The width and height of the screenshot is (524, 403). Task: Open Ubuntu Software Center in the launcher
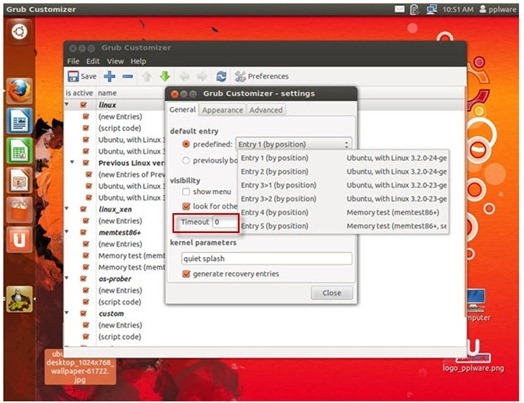19,210
